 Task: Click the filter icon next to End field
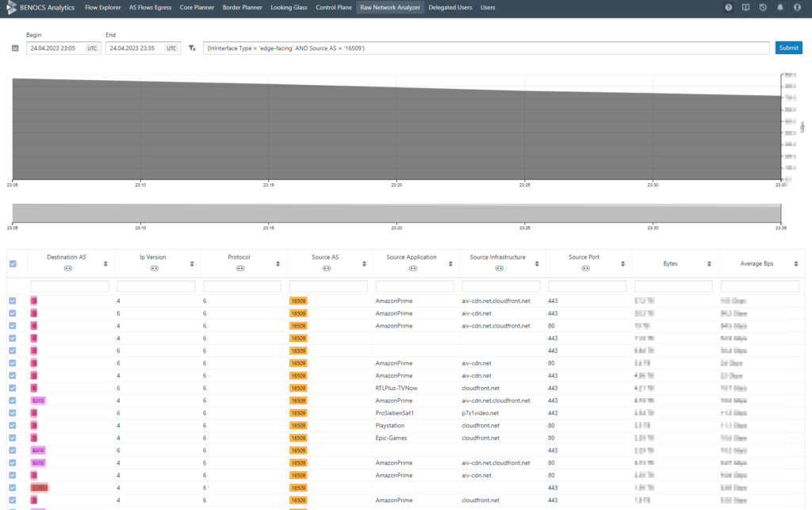(191, 48)
